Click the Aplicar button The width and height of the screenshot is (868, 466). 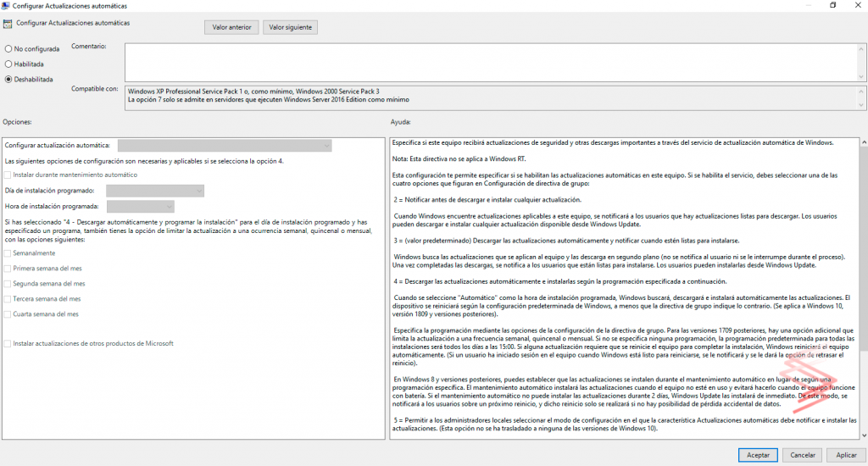pyautogui.click(x=847, y=455)
